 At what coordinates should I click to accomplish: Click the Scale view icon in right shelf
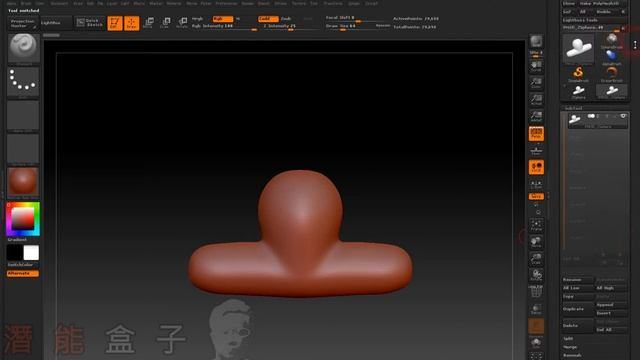(x=536, y=259)
